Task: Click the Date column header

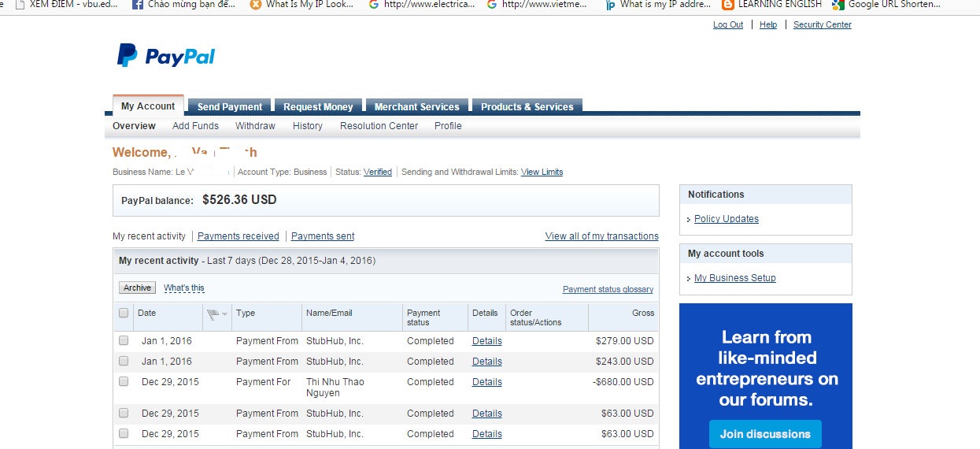Action: (146, 313)
